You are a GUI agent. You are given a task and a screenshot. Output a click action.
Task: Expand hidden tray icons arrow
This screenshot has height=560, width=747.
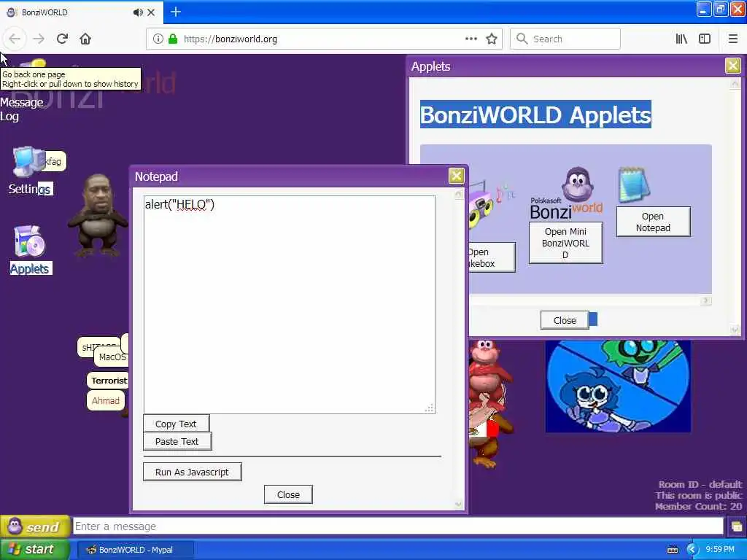click(x=692, y=550)
